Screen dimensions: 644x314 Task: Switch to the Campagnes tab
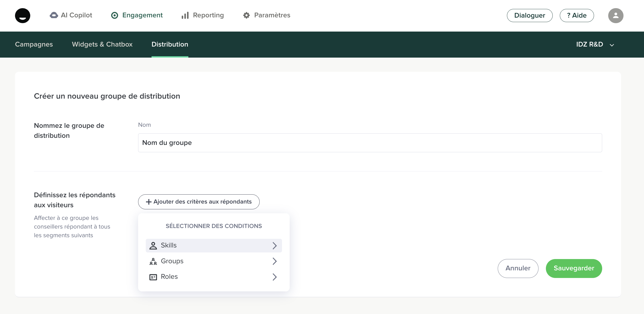point(34,44)
